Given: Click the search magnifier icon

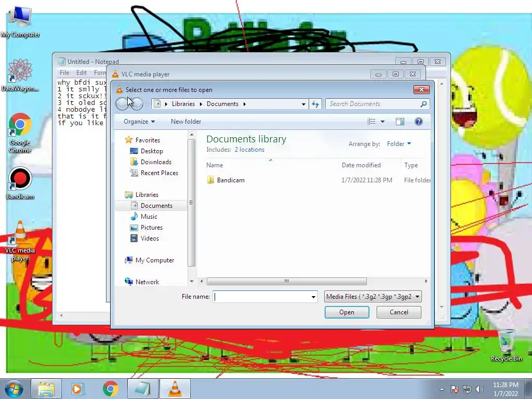Looking at the screenshot, I should 423,104.
